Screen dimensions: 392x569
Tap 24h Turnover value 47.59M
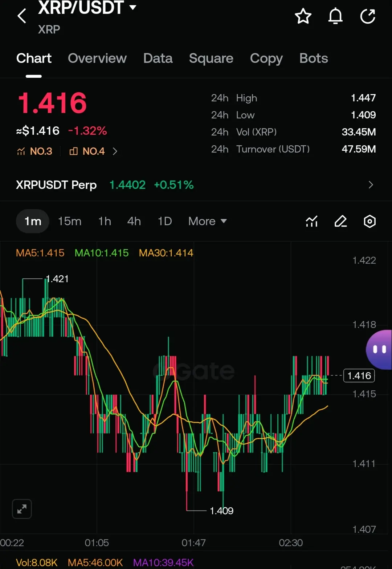point(359,149)
